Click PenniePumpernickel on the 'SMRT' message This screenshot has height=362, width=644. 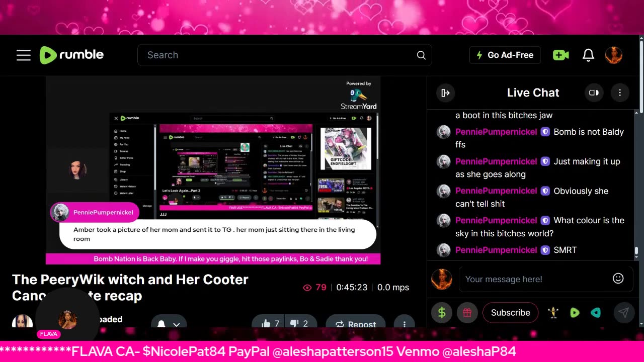496,250
